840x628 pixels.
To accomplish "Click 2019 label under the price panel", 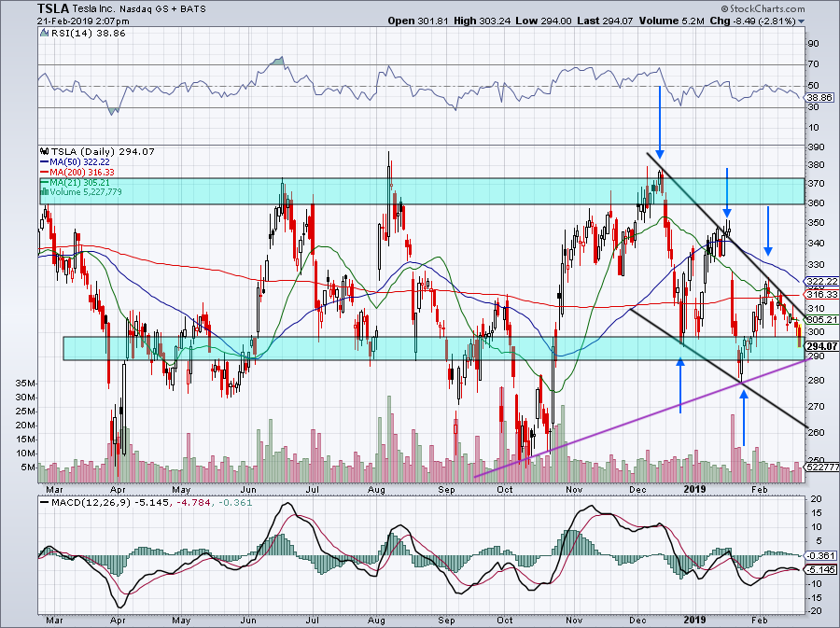I will pos(694,489).
